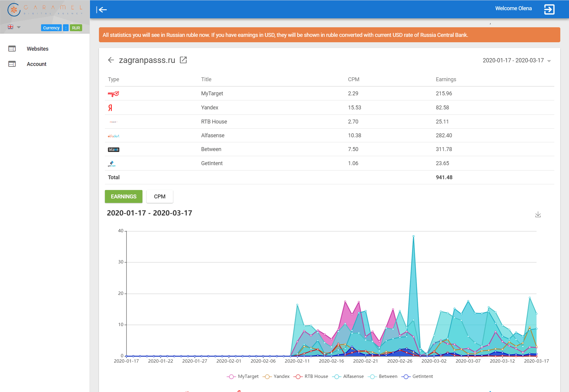Image resolution: width=569 pixels, height=392 pixels.
Task: Open the RUR currency selector
Action: (76, 28)
